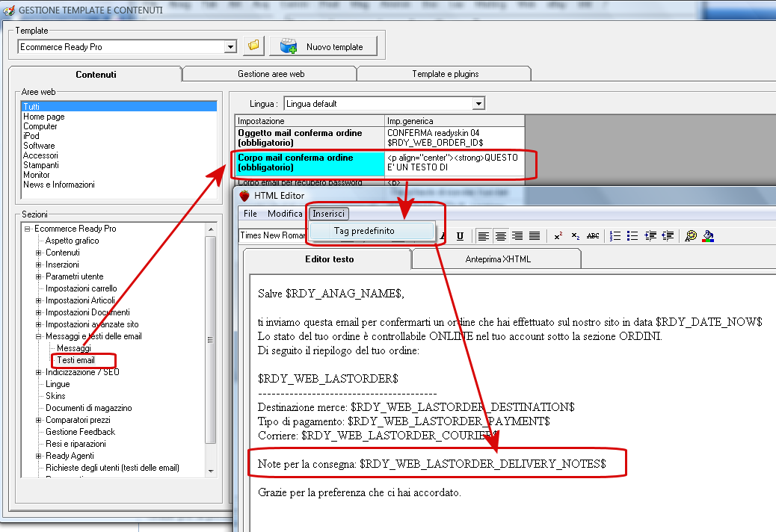
Task: Increase indent of text
Action: [x=650, y=236]
